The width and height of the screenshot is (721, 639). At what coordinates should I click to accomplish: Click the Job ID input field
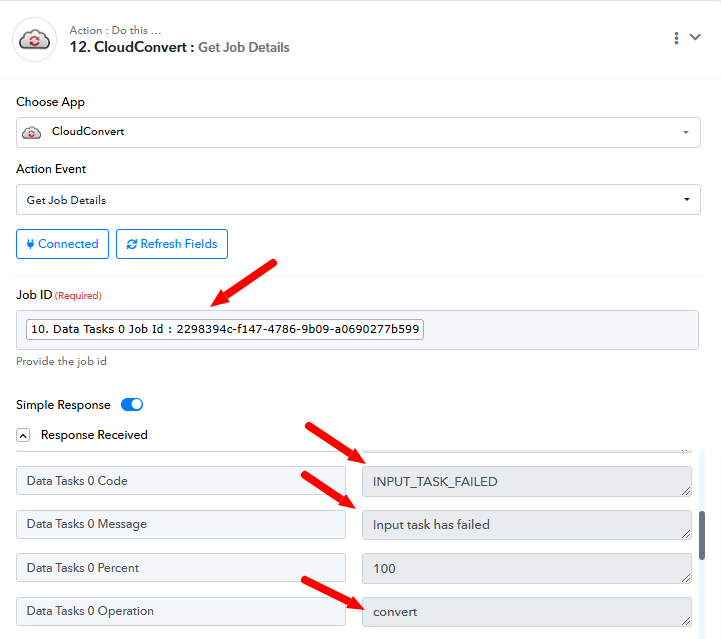point(357,330)
